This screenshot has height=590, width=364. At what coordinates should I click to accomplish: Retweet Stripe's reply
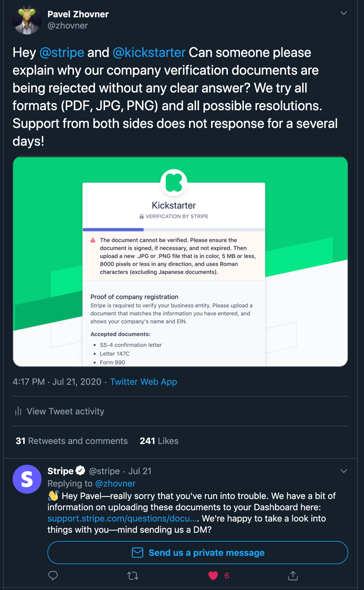click(133, 575)
